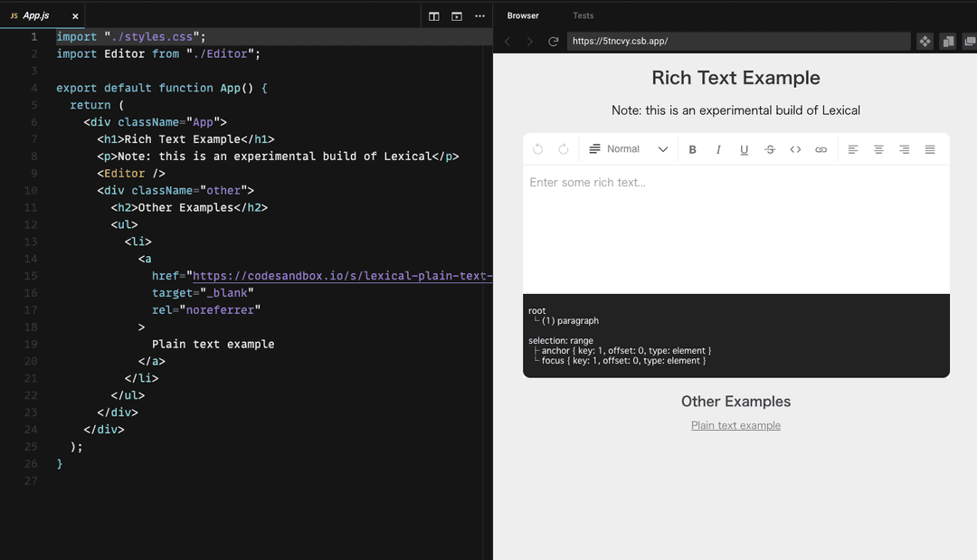Left-align the text

coord(853,149)
